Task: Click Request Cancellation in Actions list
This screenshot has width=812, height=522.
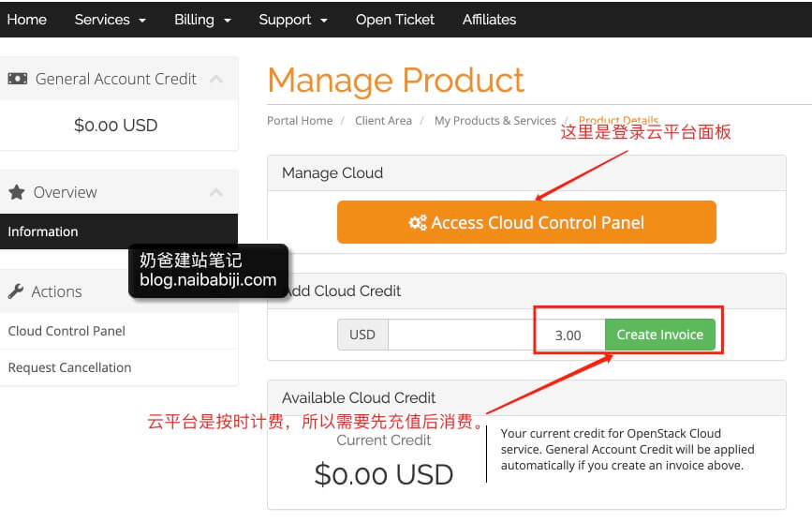Action: pos(69,367)
